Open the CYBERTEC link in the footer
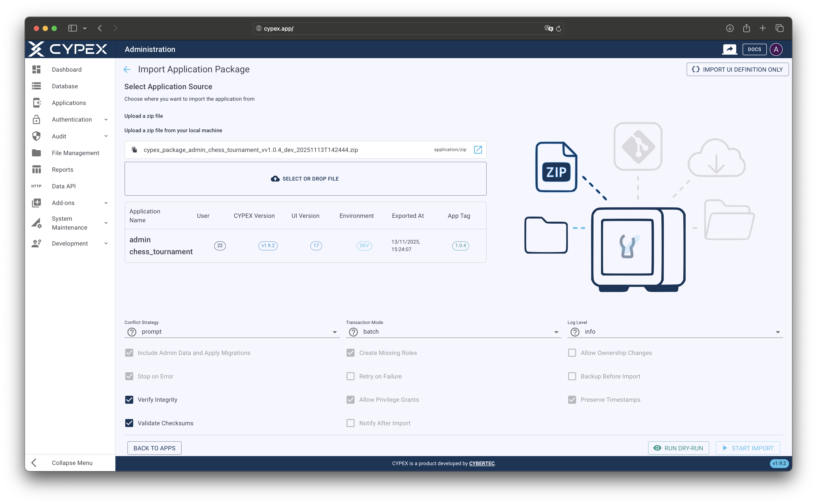 (x=482, y=463)
